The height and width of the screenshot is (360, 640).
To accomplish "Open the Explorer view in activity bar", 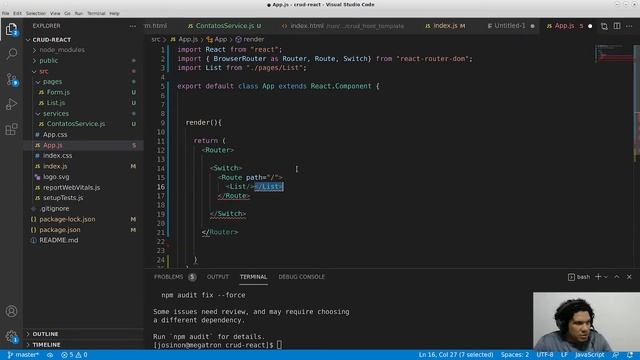I will tap(11, 29).
